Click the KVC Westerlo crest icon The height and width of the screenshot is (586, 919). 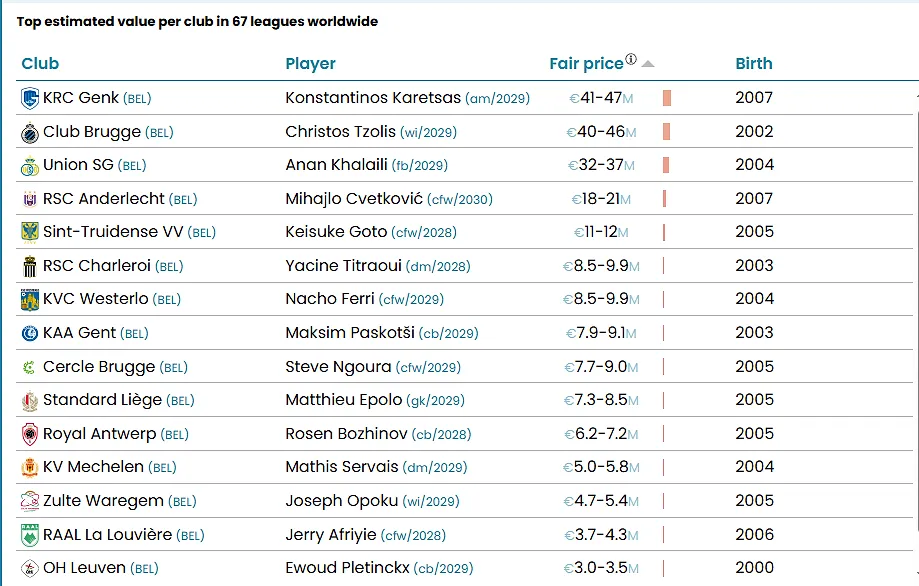pos(29,299)
